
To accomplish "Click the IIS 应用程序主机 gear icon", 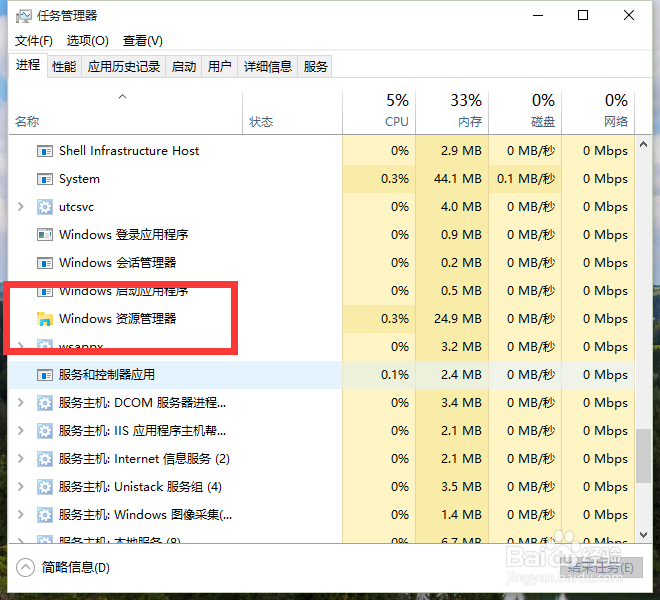I will click(45, 431).
